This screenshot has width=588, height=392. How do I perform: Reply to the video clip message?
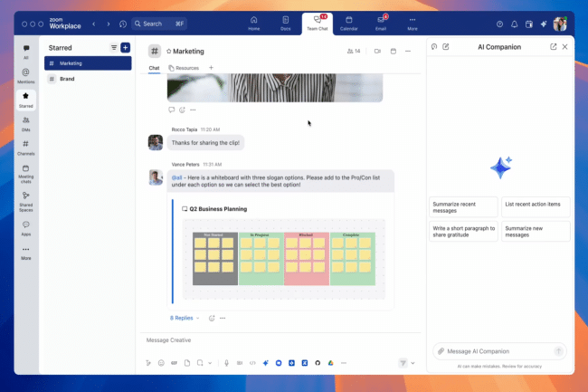click(x=171, y=110)
